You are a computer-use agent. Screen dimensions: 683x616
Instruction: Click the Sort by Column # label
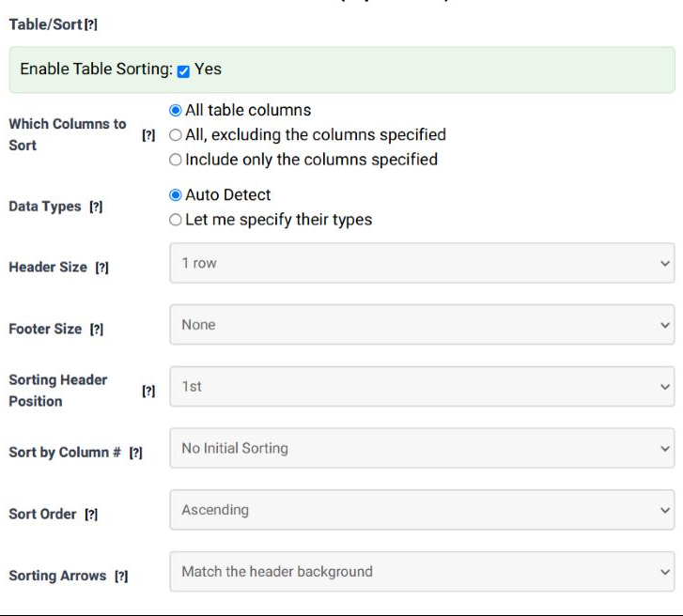point(65,453)
